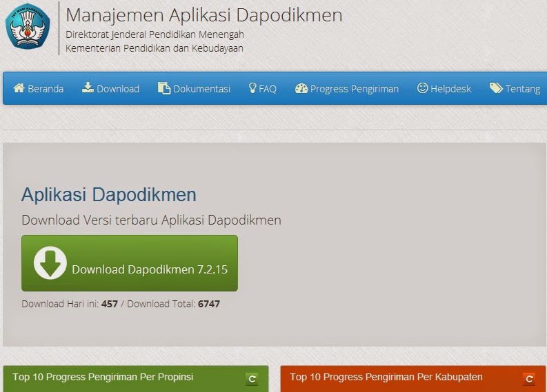Viewport: 547px width, 392px height.
Task: Click the today's download count 457
Action: click(x=110, y=304)
